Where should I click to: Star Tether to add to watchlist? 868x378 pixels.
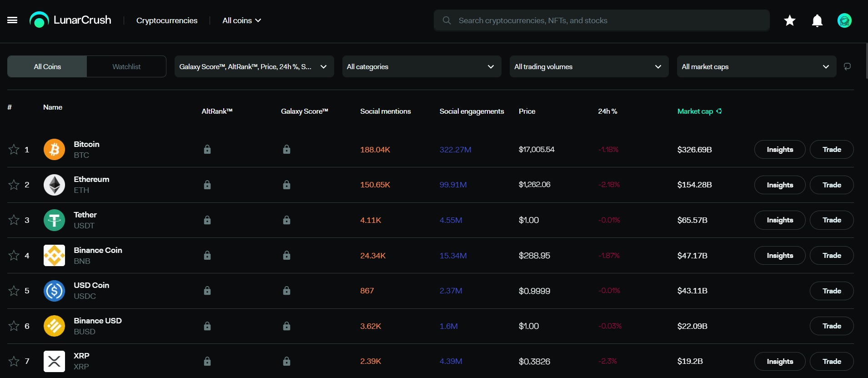[14, 220]
